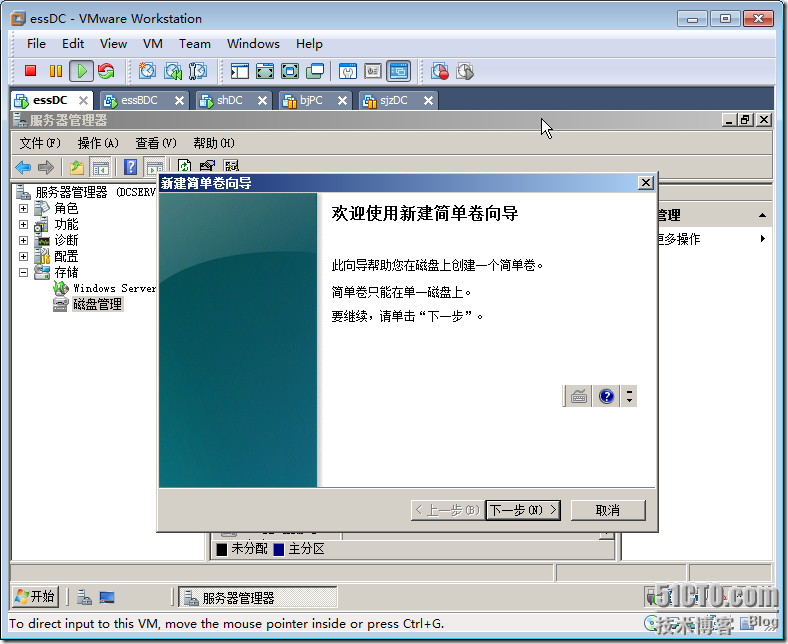Click the blue help icon in the floating language bar

[607, 396]
